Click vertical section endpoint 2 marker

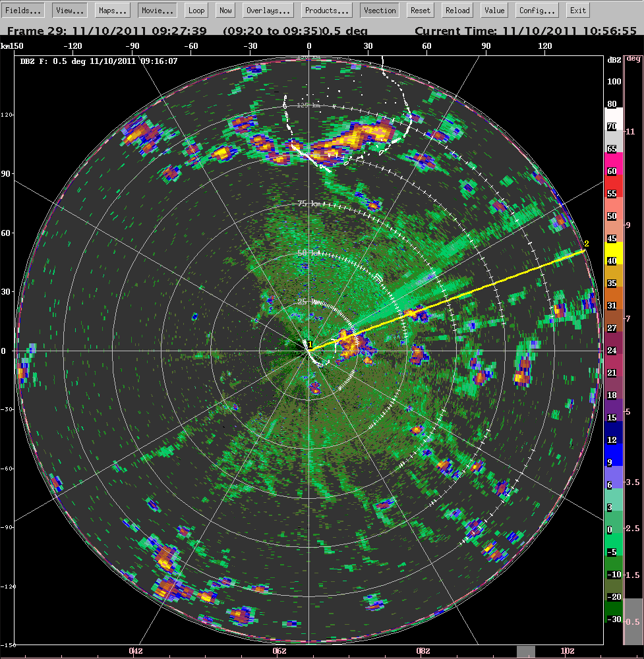tap(586, 245)
